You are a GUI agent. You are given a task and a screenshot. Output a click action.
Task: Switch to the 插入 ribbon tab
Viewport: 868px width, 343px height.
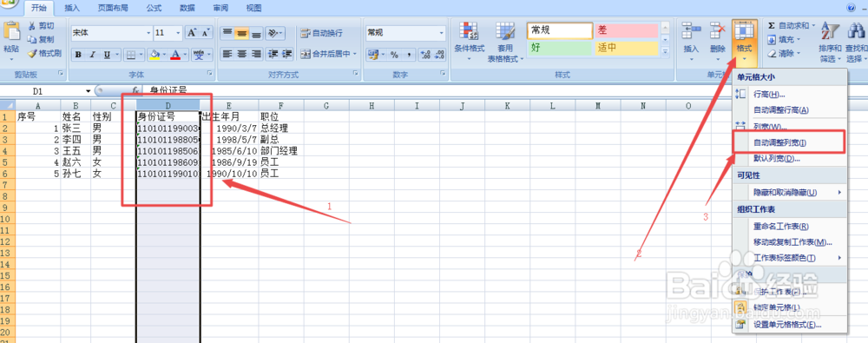(72, 8)
